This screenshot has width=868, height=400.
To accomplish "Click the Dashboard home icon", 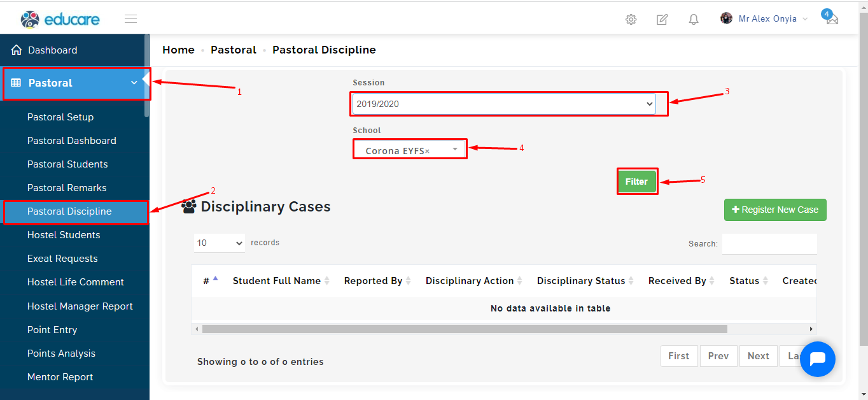I will coord(17,50).
